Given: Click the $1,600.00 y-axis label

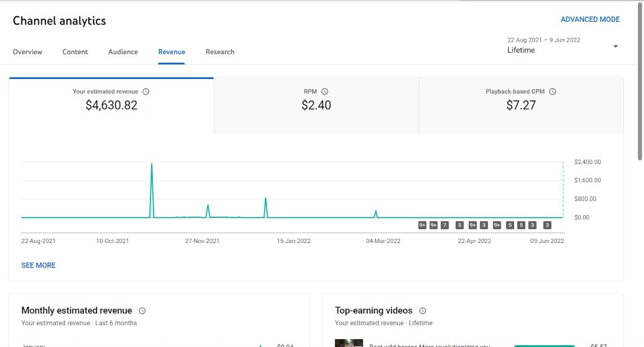Looking at the screenshot, I should 588,180.
